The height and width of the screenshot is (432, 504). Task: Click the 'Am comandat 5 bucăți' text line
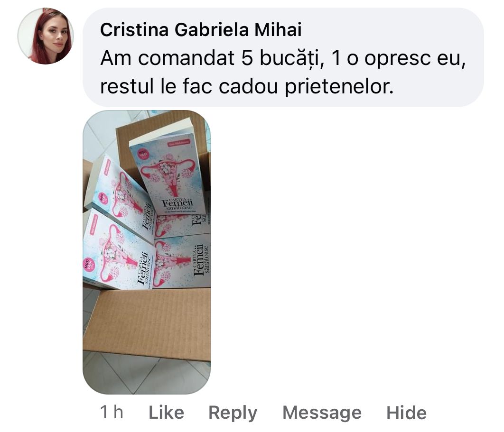point(283,58)
